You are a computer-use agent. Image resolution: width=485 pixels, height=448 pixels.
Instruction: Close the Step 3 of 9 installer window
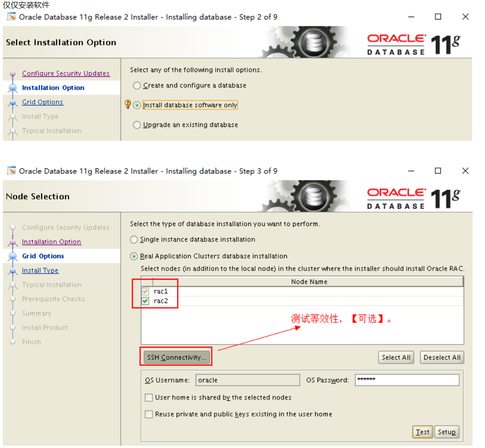(465, 171)
